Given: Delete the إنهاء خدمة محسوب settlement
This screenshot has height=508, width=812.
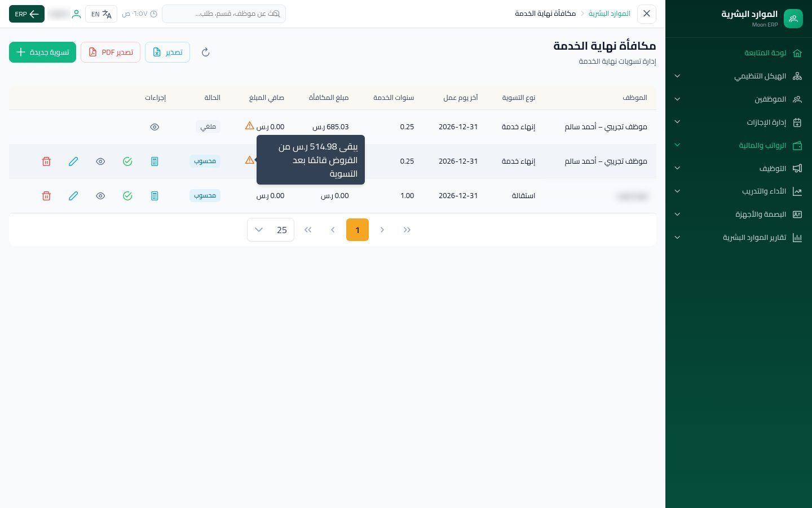Looking at the screenshot, I should pyautogui.click(x=46, y=161).
